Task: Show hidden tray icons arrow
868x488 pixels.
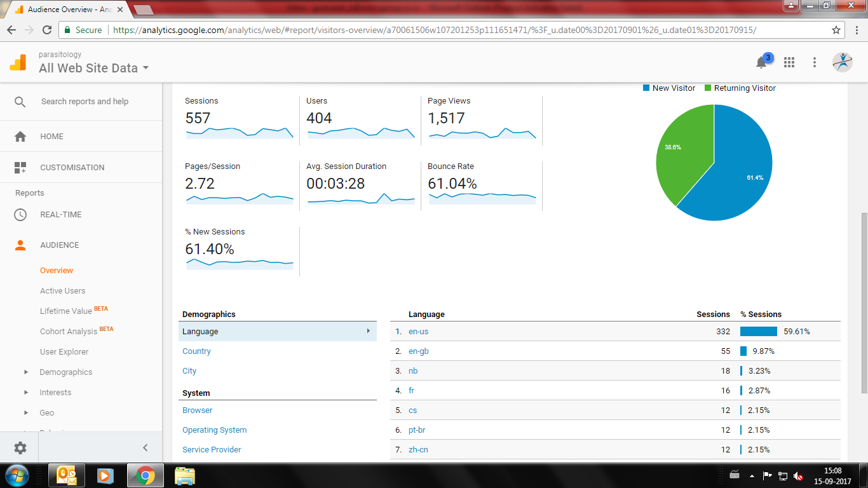Action: tap(752, 476)
